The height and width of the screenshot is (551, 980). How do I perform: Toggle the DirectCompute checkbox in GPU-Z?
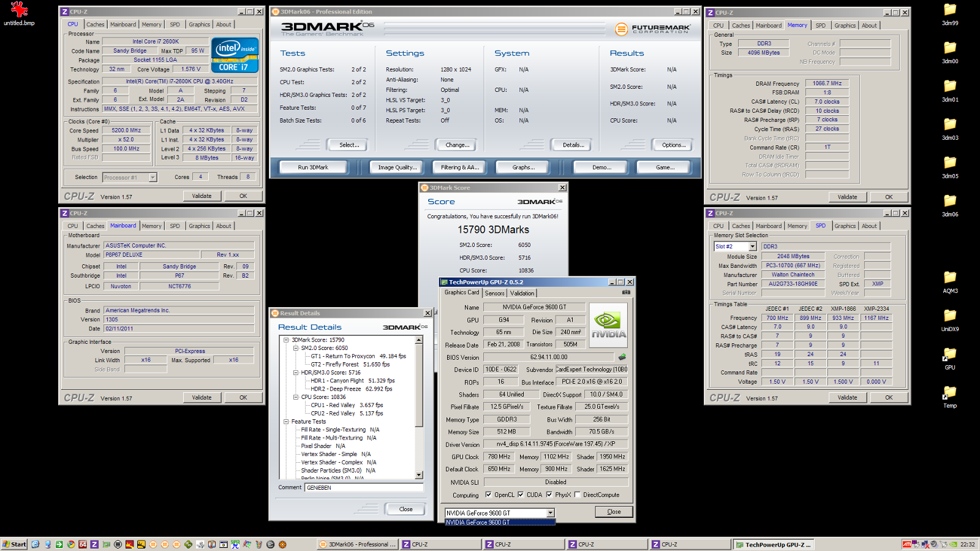[578, 495]
